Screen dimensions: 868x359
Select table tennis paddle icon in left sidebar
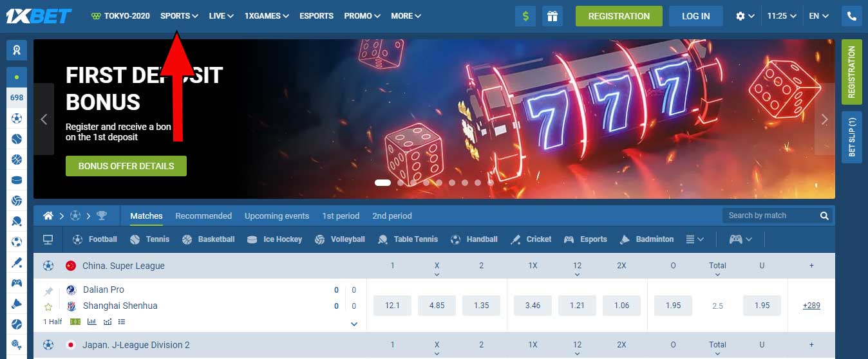(x=16, y=221)
